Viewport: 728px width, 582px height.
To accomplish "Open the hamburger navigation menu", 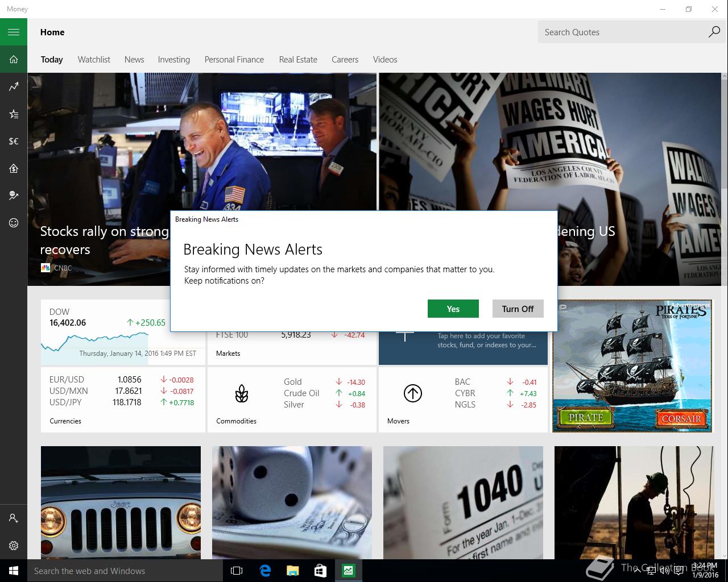I will click(x=14, y=32).
